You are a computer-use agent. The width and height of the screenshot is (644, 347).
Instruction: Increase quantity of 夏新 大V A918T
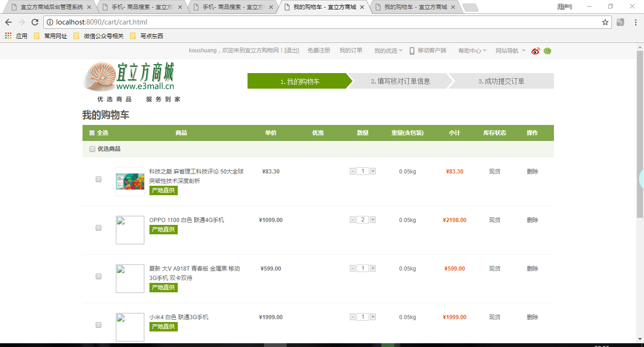click(x=373, y=268)
